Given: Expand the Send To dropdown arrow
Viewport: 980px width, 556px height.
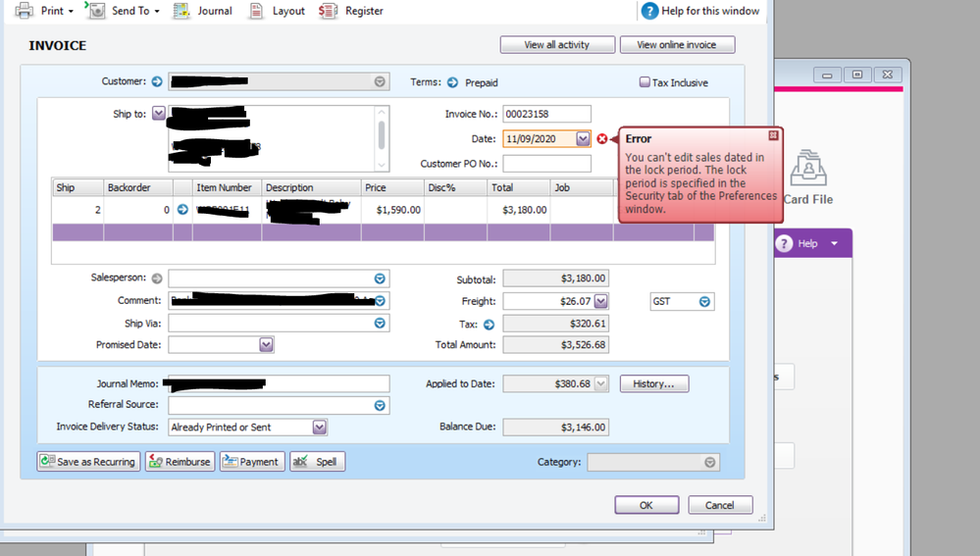Looking at the screenshot, I should (157, 12).
